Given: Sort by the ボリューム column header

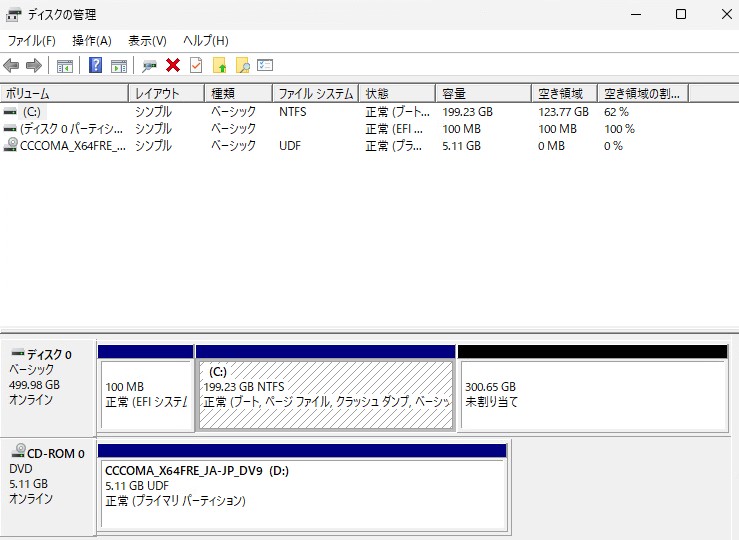Looking at the screenshot, I should tap(65, 93).
